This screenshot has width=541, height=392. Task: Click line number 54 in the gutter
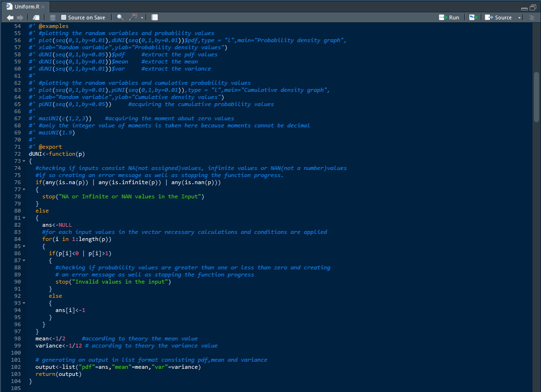tap(18, 26)
